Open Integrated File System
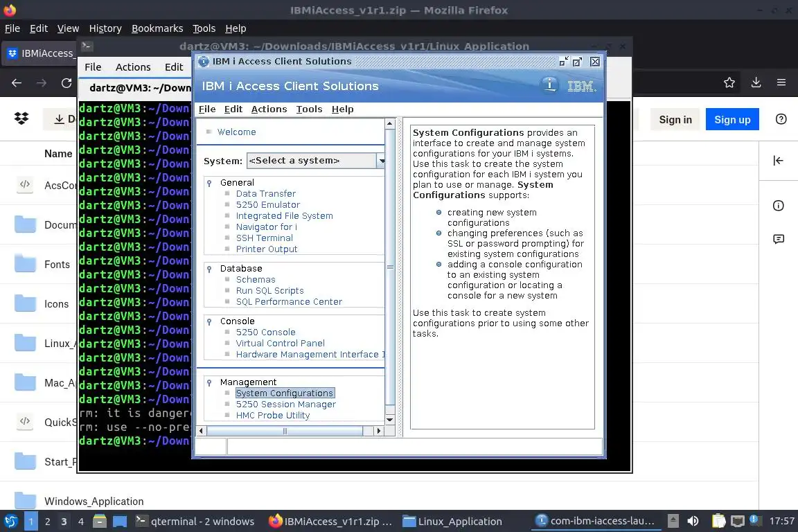Image resolution: width=798 pixels, height=532 pixels. click(285, 216)
